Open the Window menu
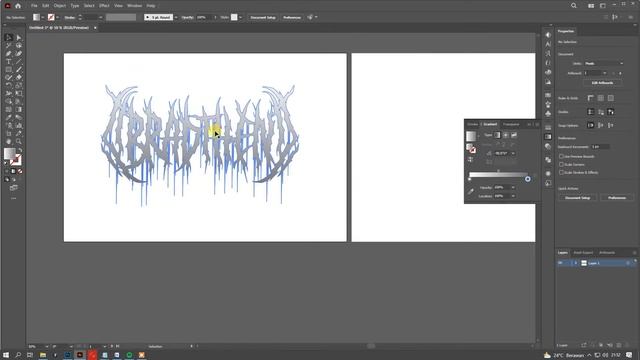 (x=134, y=6)
